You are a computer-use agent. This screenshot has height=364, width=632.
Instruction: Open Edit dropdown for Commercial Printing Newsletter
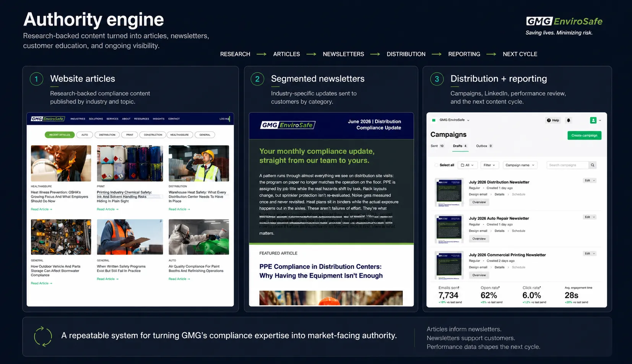(590, 253)
